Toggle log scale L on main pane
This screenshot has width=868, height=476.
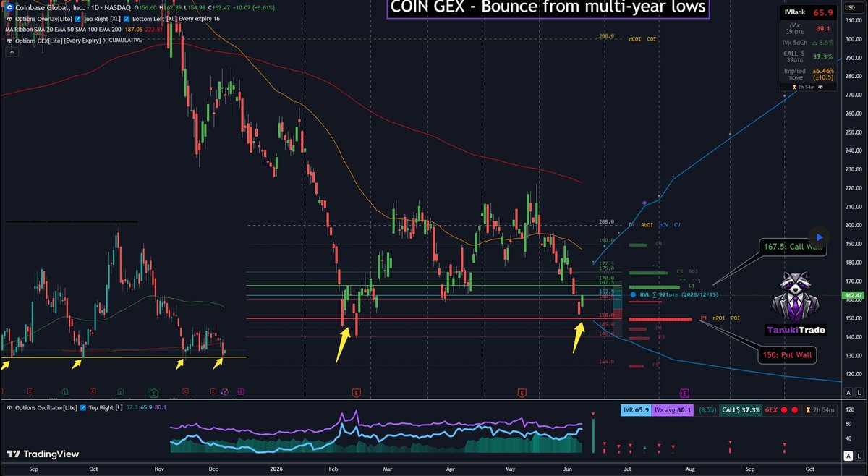click(858, 392)
